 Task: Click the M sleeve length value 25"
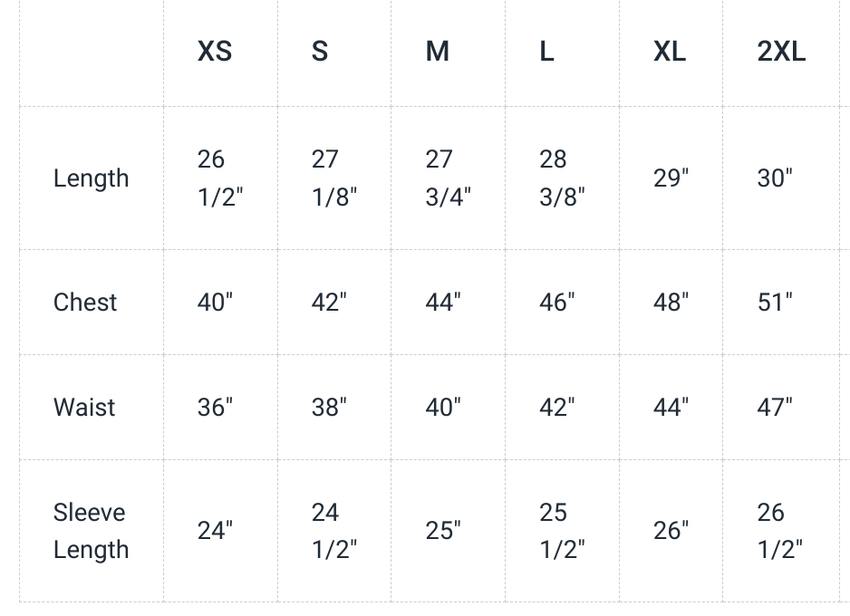(x=443, y=531)
